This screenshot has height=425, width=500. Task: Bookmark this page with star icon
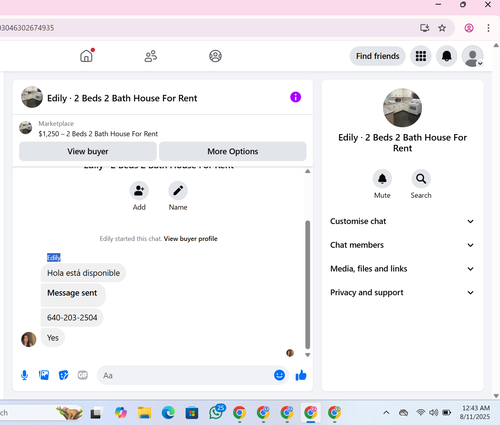[x=442, y=28]
